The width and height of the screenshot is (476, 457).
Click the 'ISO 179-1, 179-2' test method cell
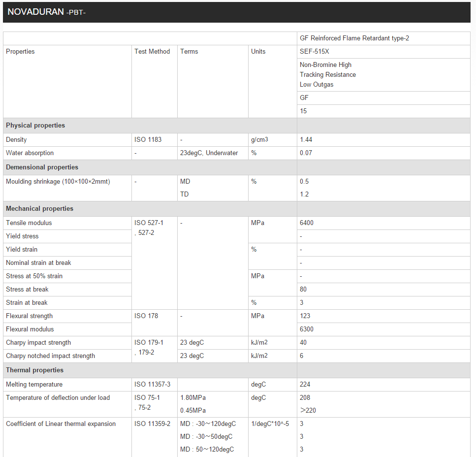click(155, 349)
